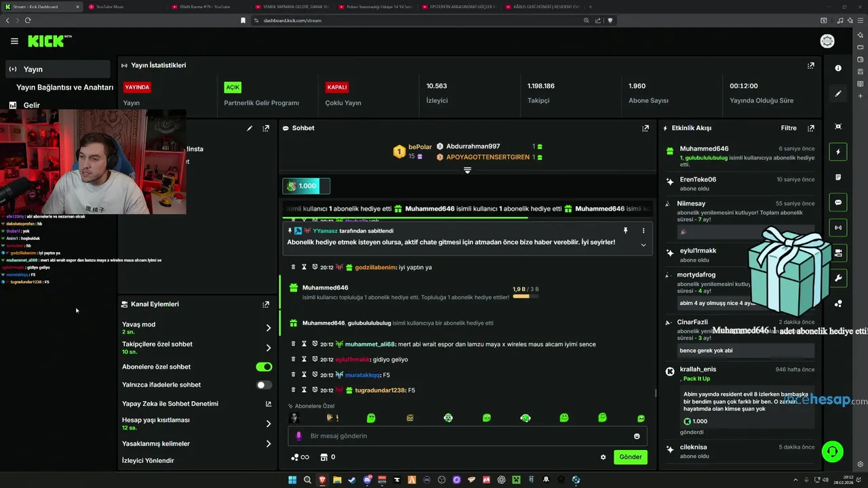Click the chat scrollbar
Screen dimensions: 868x488
[x=655, y=392]
